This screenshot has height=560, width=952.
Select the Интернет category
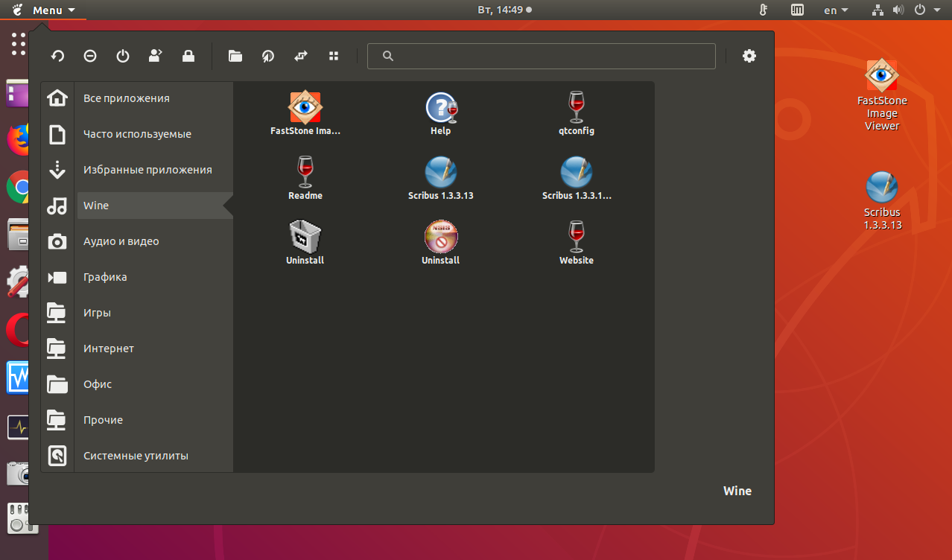click(x=109, y=349)
